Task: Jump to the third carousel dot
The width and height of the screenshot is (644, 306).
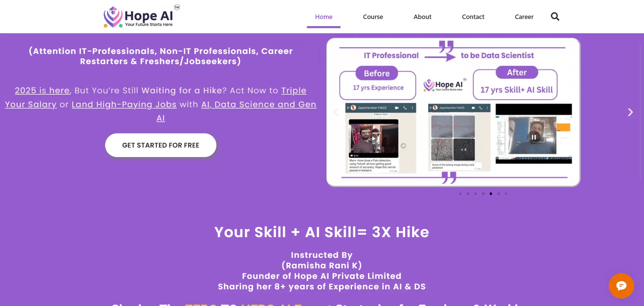Action: (x=475, y=194)
